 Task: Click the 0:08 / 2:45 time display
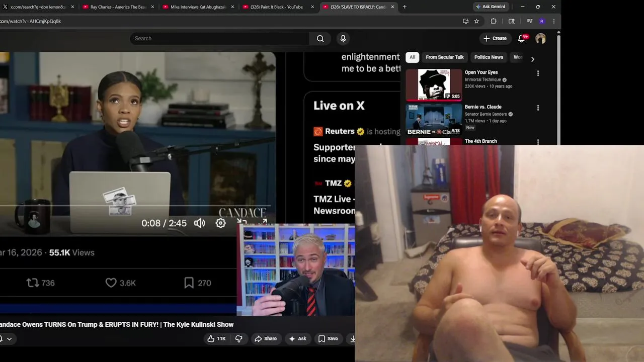click(x=164, y=223)
